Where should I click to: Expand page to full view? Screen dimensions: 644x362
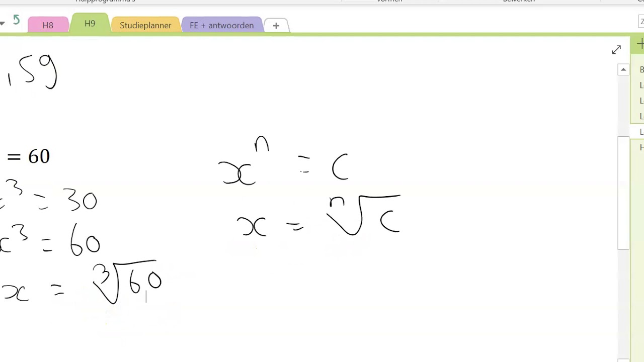point(616,50)
